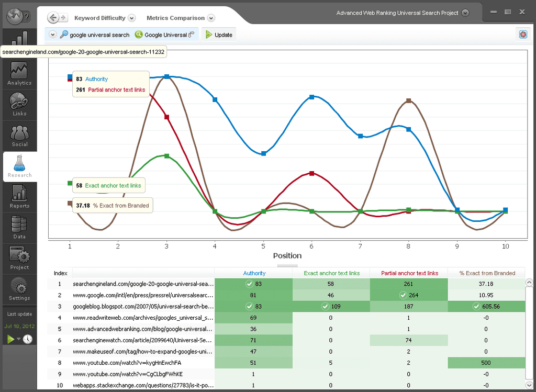This screenshot has width=536, height=392.
Task: Select the Data section
Action: point(19,228)
